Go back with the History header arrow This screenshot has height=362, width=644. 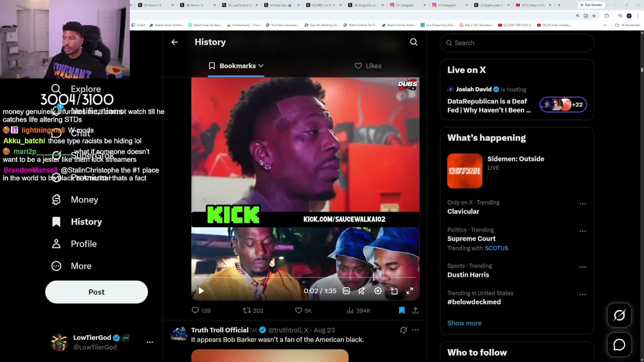(175, 42)
